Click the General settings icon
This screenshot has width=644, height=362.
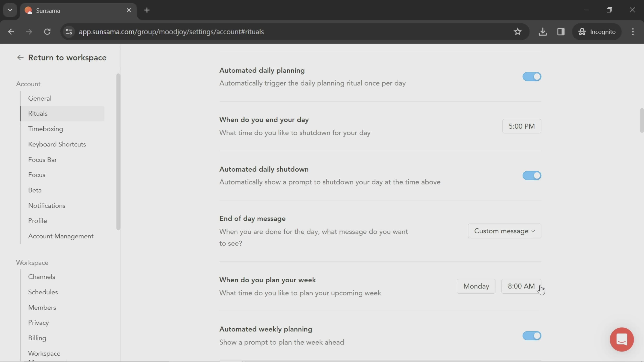(40, 98)
